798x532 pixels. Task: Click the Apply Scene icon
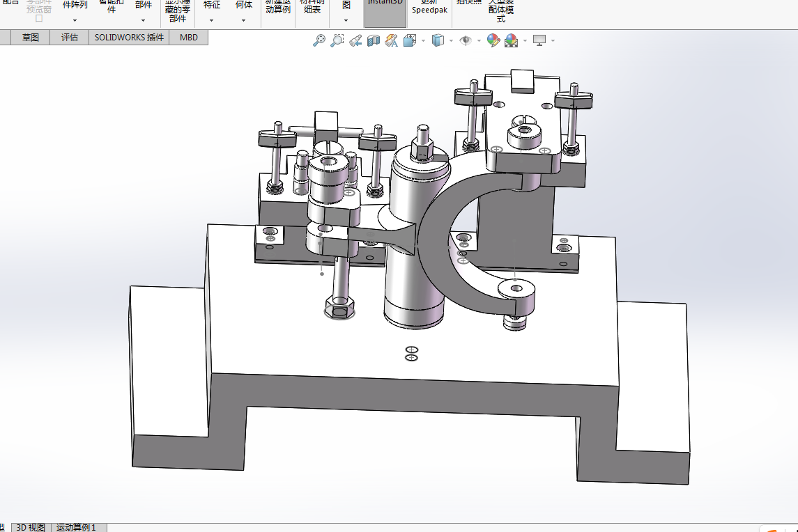point(512,40)
